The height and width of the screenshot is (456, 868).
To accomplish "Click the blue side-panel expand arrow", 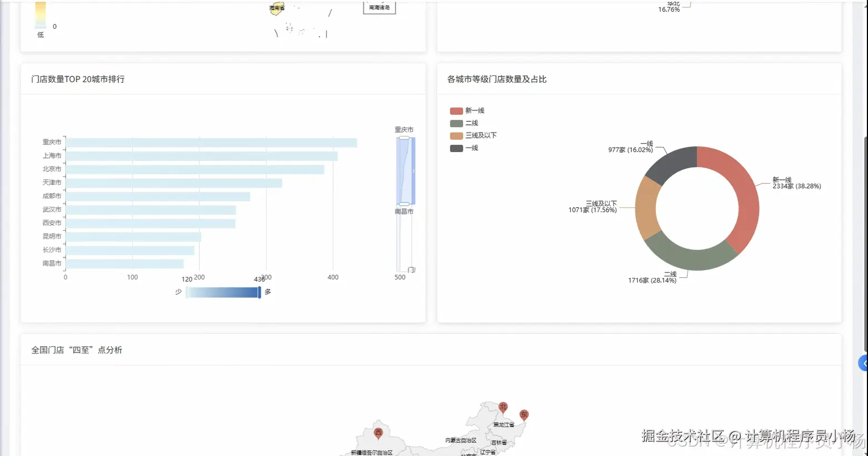I will tap(864, 363).
